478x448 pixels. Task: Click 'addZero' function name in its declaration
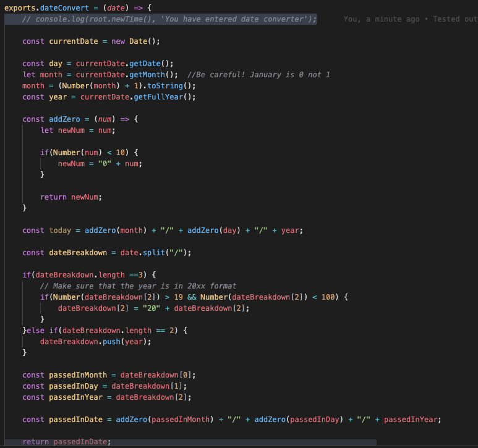click(64, 119)
